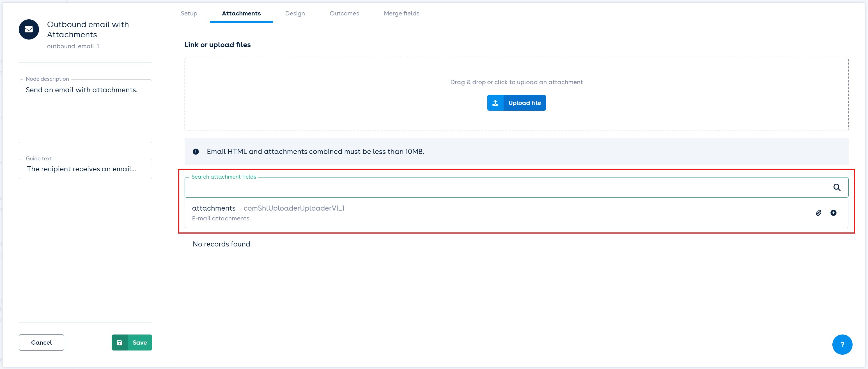
Task: Focus the Search attachment fields input
Action: [x=516, y=188]
